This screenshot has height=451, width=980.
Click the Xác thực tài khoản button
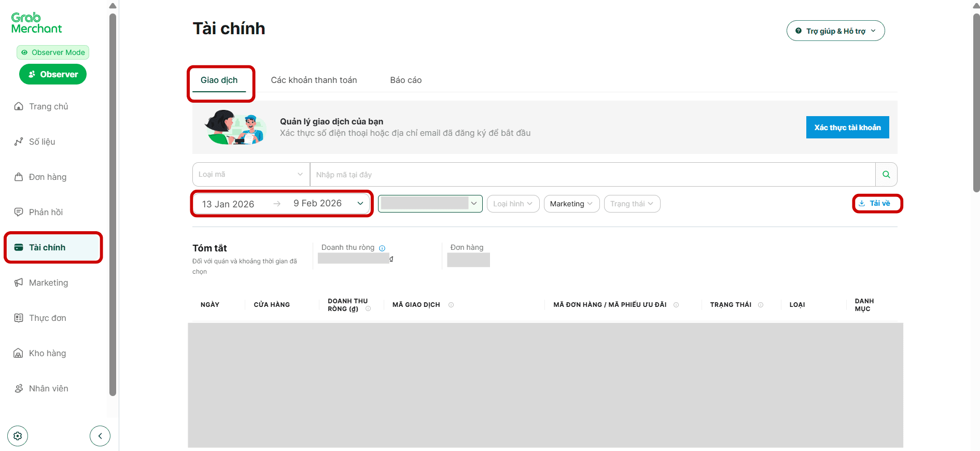[x=847, y=128]
